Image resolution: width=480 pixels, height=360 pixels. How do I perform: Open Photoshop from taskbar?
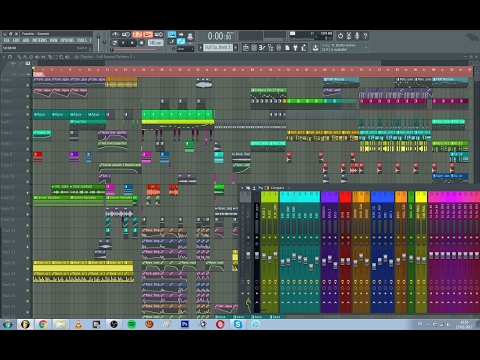(185, 324)
